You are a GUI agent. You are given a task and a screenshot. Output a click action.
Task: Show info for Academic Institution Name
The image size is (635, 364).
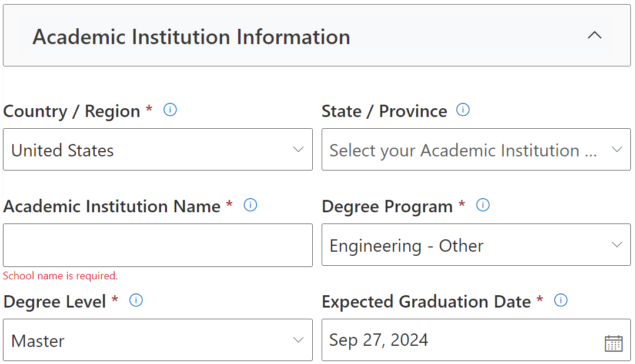point(250,205)
